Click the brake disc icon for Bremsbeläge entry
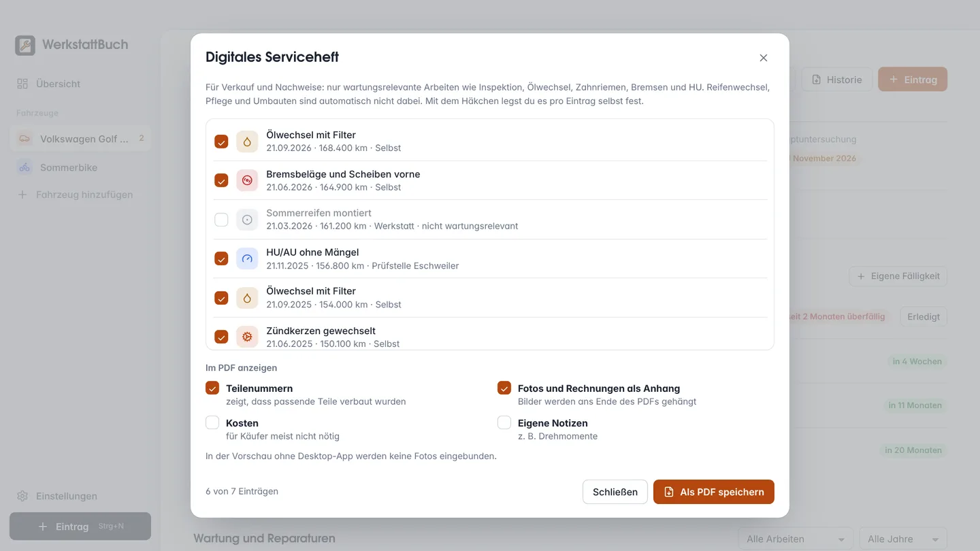The image size is (980, 551). [x=247, y=180]
